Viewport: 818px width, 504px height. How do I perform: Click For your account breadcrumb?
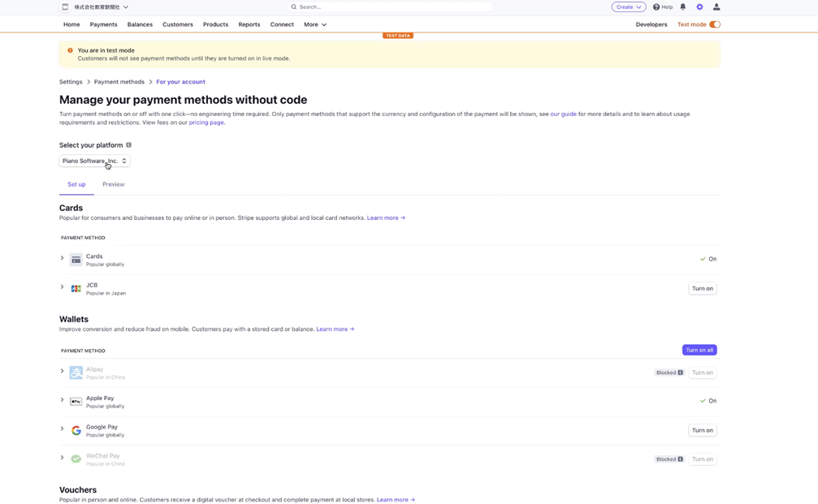tap(180, 82)
